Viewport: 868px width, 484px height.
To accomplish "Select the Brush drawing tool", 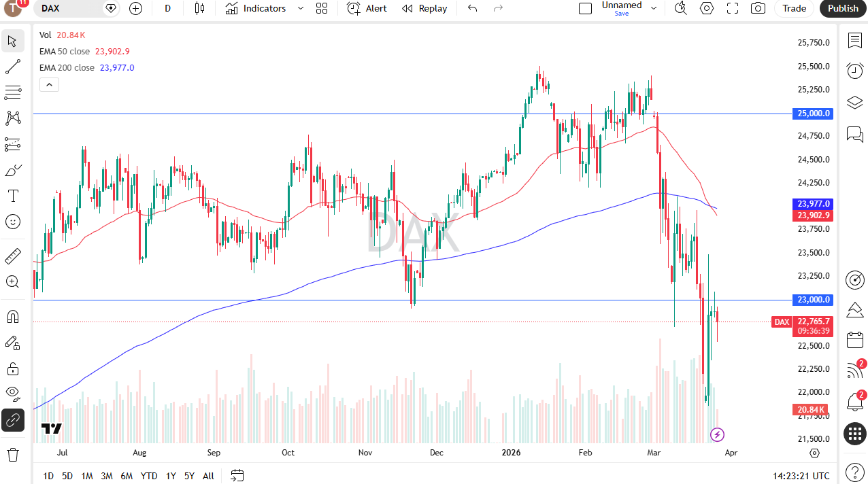I will coord(12,170).
